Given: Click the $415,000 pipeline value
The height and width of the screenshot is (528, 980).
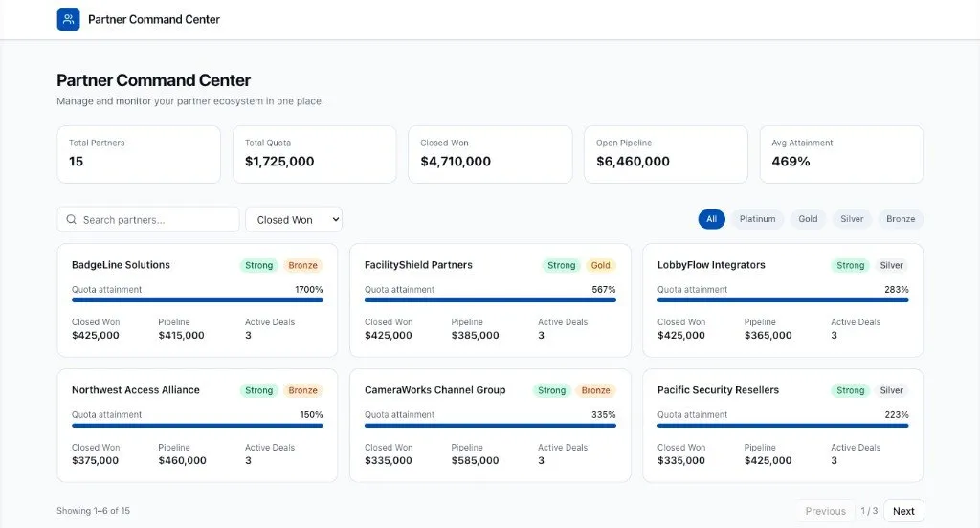Looking at the screenshot, I should (x=181, y=335).
